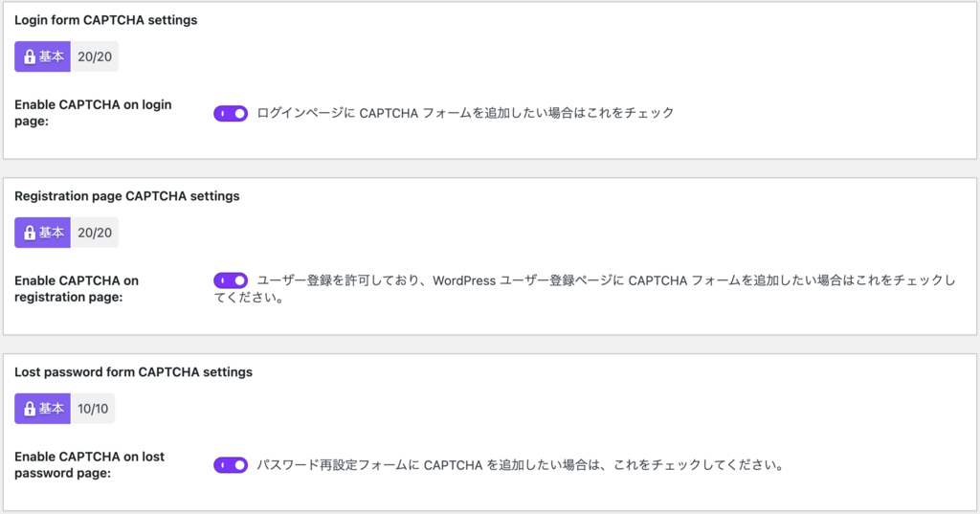Click the ユーザー登録を許可しており description text
Screen dimensions: 980x514
coord(585,289)
